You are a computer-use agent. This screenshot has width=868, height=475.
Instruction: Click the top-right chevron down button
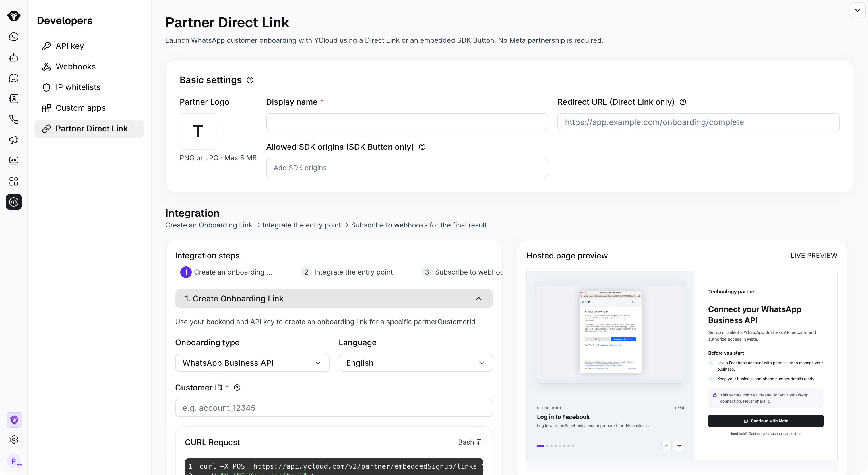[x=858, y=10]
